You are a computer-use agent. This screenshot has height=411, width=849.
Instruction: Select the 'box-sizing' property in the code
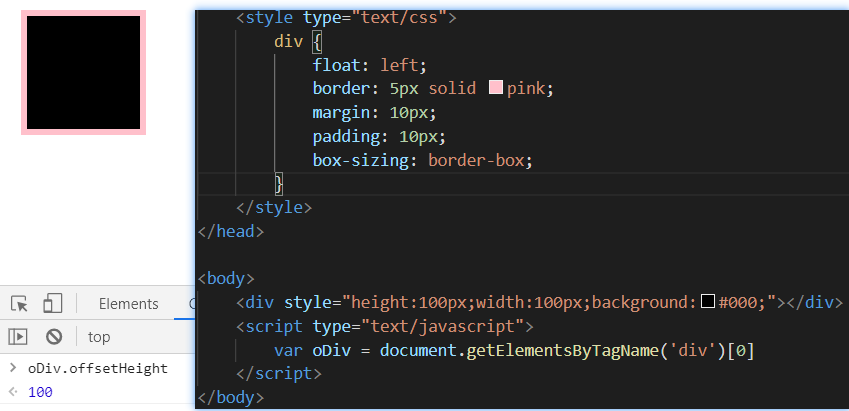pos(361,160)
